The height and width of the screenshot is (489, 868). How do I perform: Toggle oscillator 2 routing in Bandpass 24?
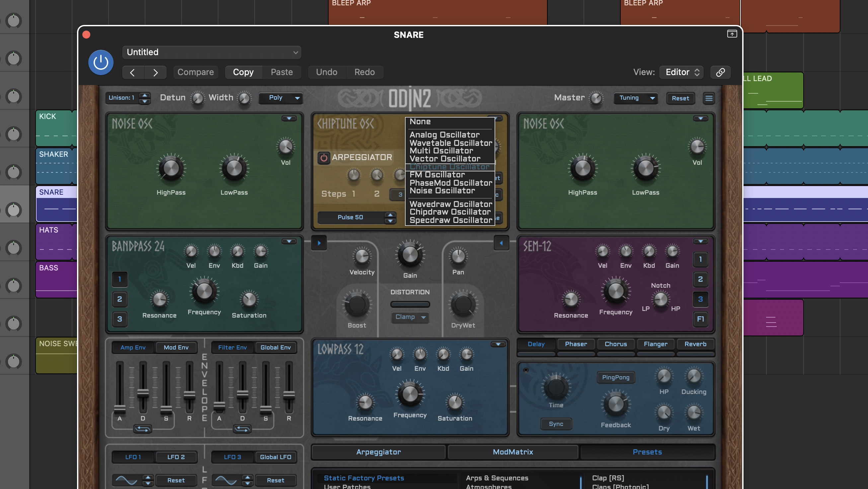click(119, 299)
